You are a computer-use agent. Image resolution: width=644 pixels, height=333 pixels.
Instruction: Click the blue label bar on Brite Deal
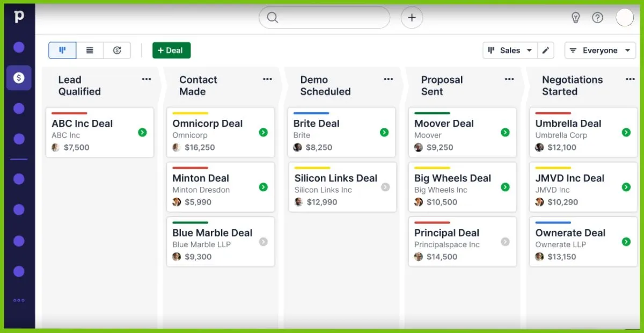coord(311,113)
